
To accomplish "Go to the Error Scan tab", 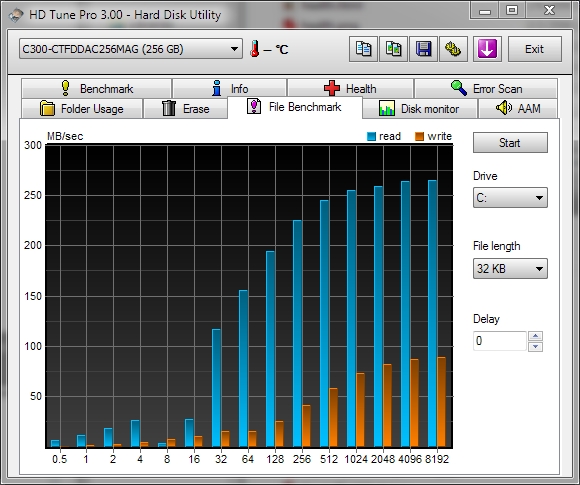I will [486, 89].
